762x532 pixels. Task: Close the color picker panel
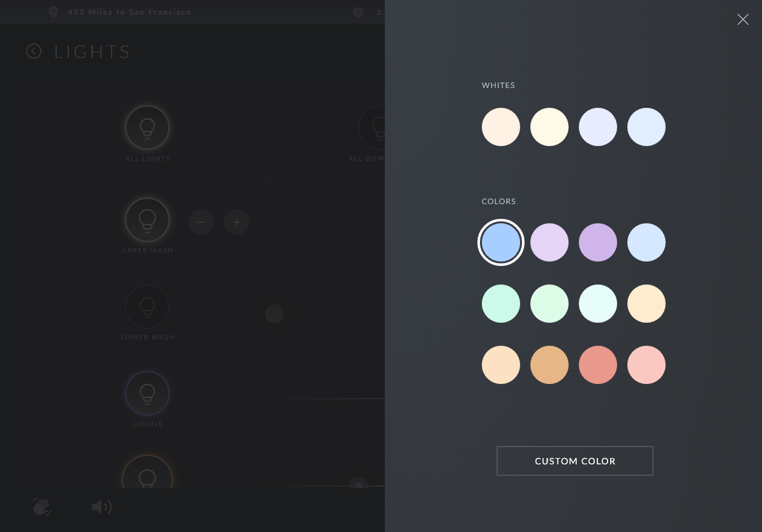(743, 20)
